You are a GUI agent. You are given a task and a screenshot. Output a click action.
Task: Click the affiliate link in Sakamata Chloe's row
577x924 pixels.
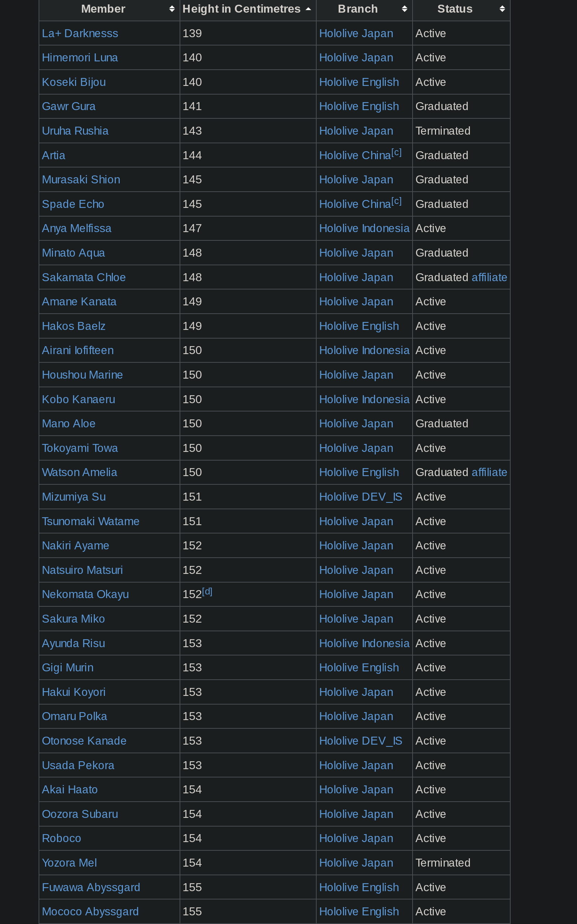pos(489,277)
